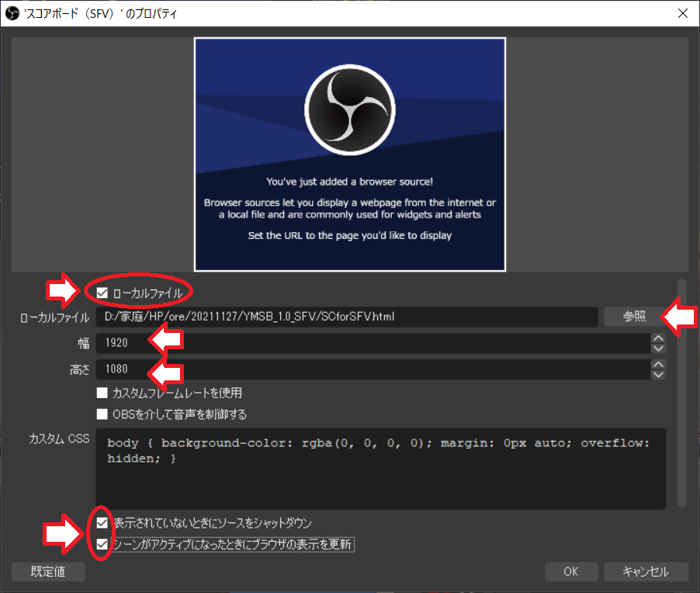Click the 'You've just added a browser source!' text
700x593 pixels.
point(349,182)
